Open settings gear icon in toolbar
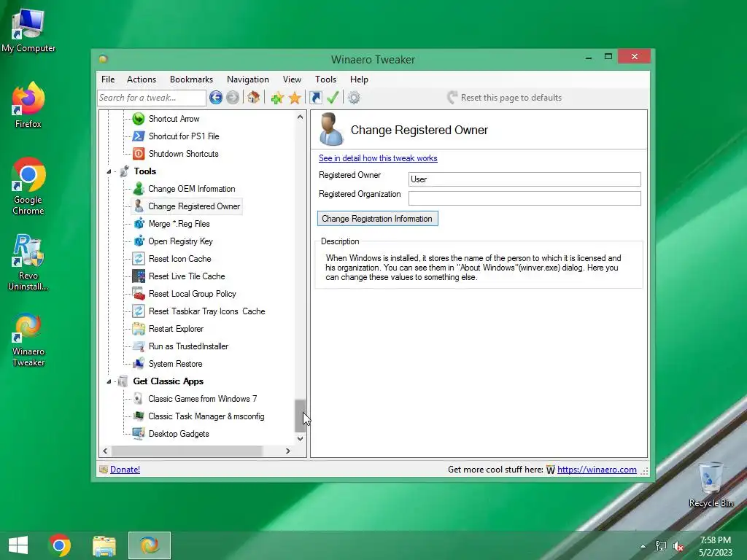Screen dimensions: 747x560 (x=354, y=98)
